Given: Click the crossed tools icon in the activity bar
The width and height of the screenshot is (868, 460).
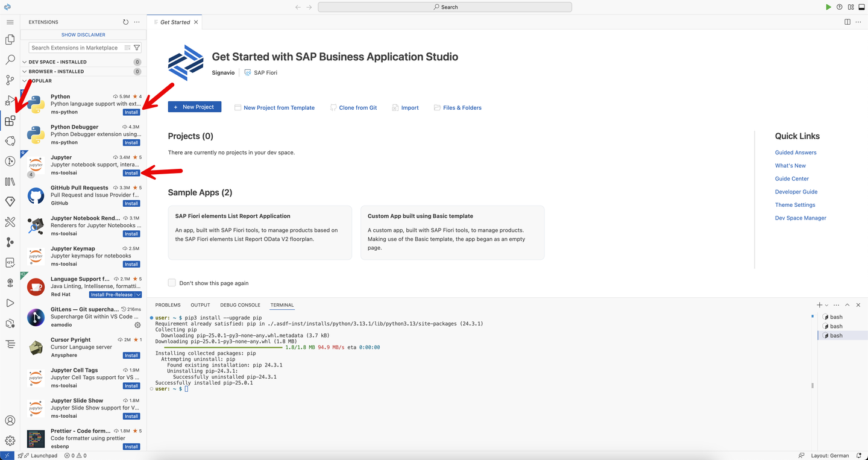Looking at the screenshot, I should point(10,222).
